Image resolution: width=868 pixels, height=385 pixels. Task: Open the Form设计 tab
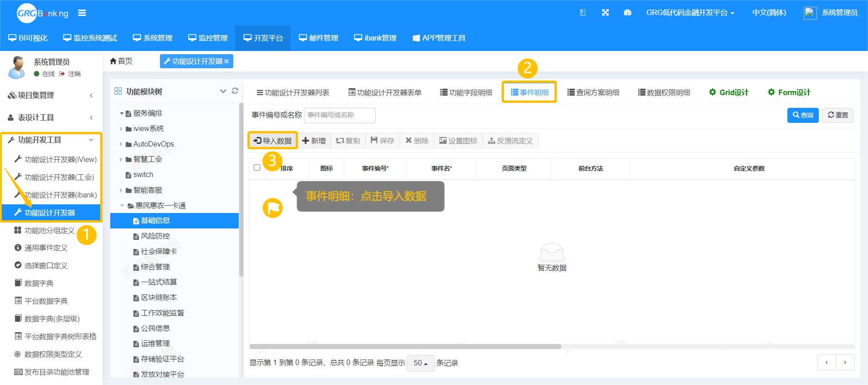(789, 92)
